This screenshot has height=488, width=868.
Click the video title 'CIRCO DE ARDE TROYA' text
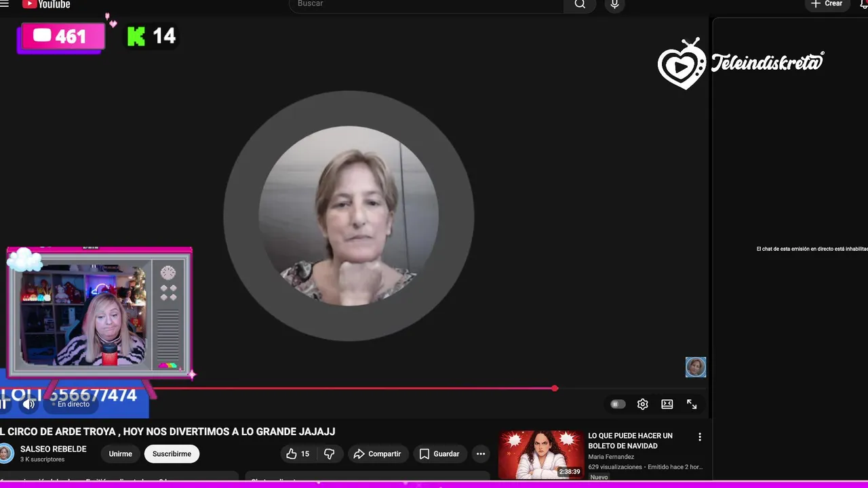[167, 432]
